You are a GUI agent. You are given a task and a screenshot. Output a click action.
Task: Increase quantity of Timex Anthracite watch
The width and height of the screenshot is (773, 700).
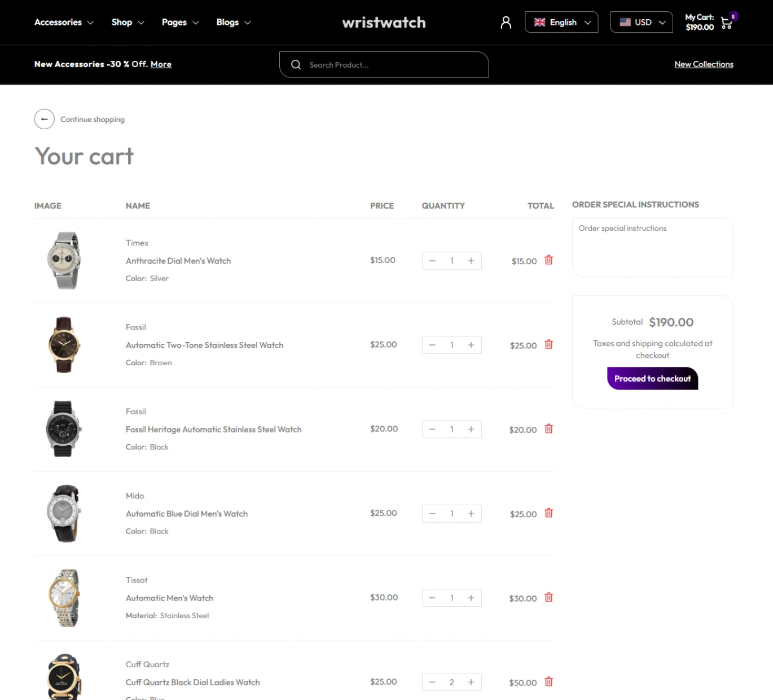pos(471,261)
